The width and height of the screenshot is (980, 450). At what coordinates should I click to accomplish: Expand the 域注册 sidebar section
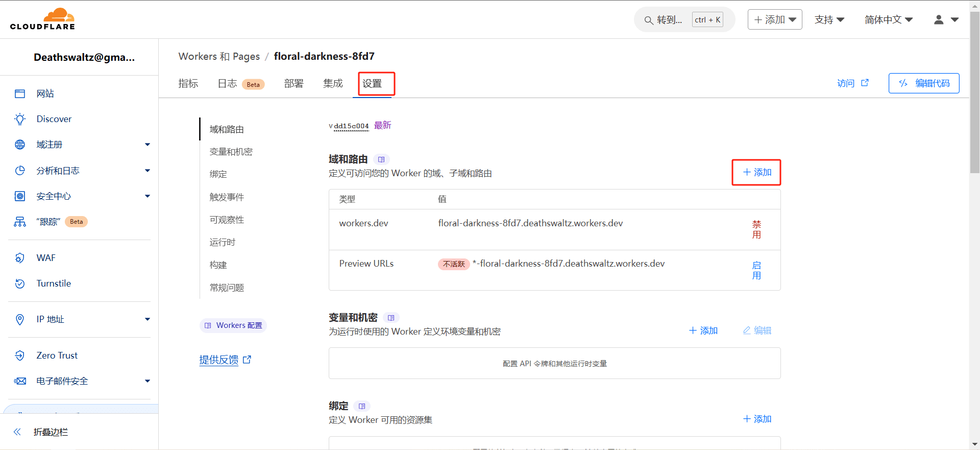[x=147, y=145]
